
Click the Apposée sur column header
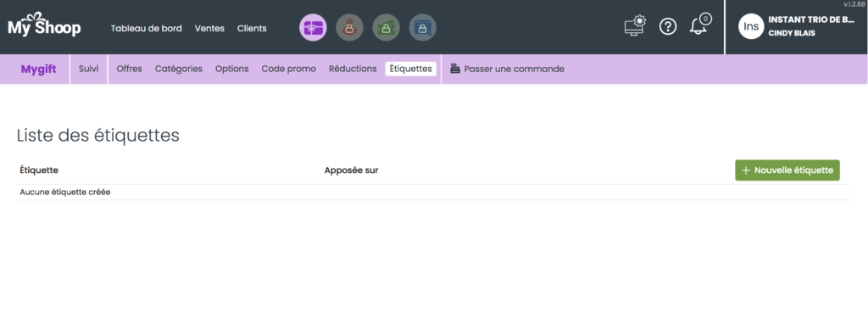coord(352,170)
